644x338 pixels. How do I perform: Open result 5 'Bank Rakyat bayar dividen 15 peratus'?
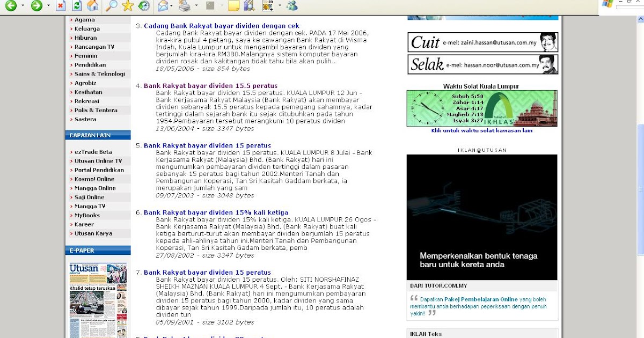207,146
